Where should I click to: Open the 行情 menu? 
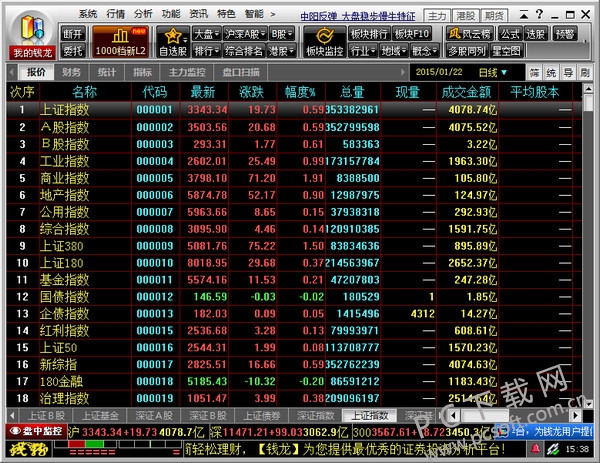click(116, 15)
